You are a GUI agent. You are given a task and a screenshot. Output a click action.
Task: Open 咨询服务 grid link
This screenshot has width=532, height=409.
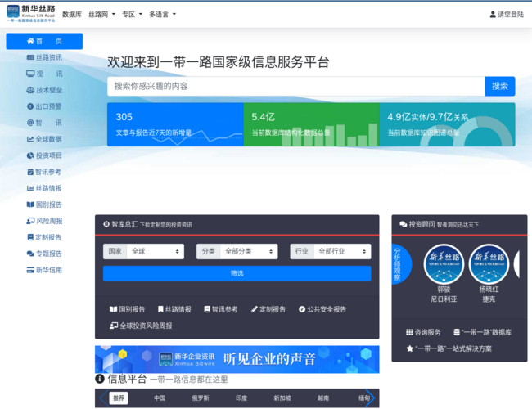click(x=423, y=332)
